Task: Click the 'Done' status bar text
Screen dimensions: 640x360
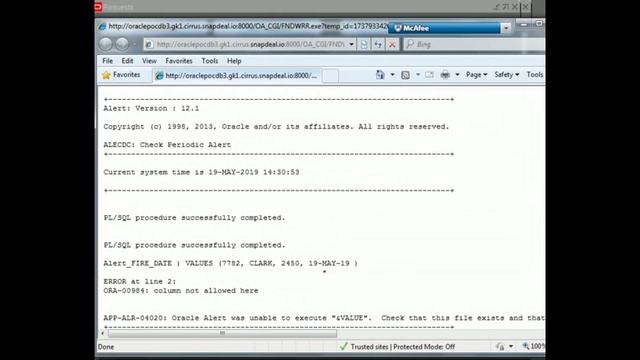Action: pos(106,347)
